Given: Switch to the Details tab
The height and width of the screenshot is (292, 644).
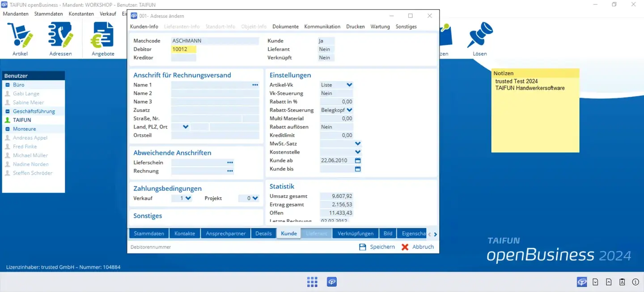Looking at the screenshot, I should tap(263, 233).
